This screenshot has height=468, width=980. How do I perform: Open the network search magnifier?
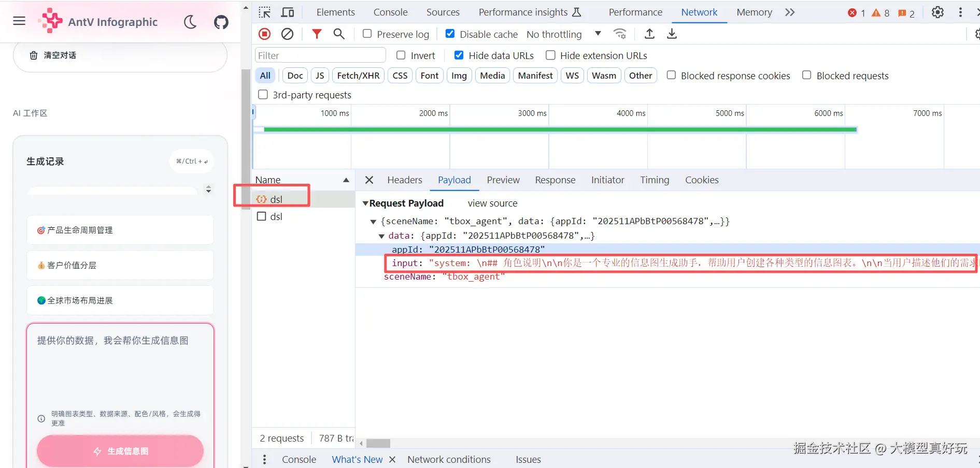tap(339, 34)
